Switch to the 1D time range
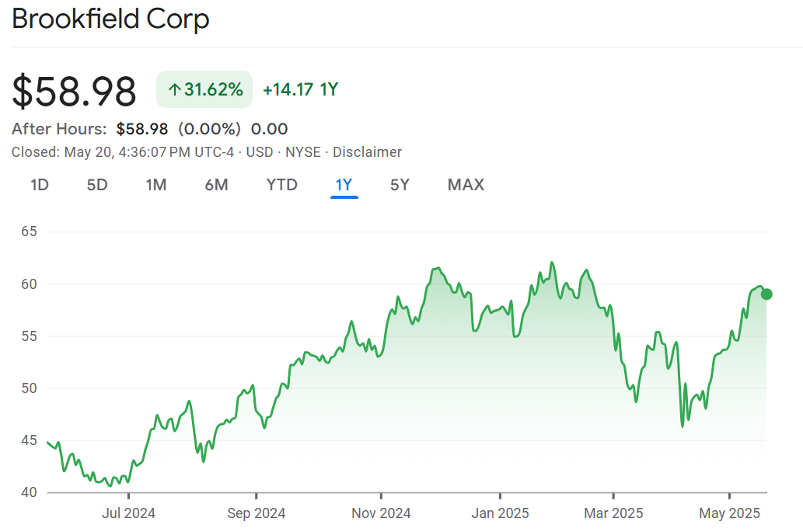Viewport: 803px width, 532px height. tap(40, 185)
